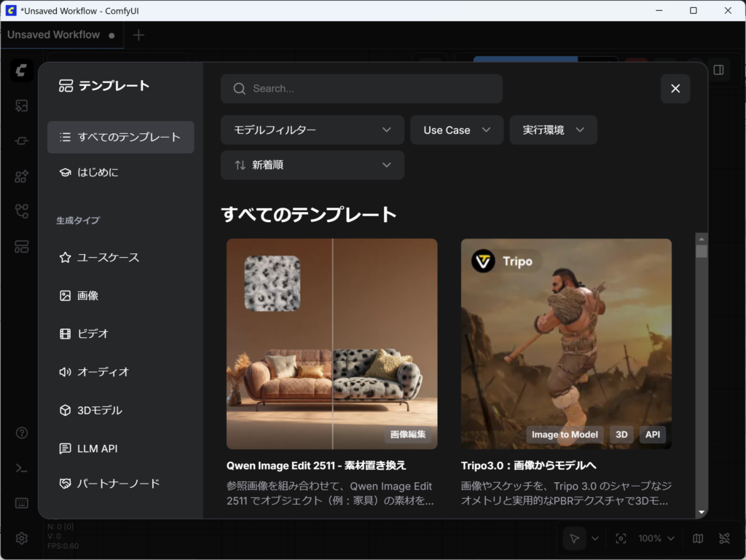Expand the 新着順 sort dropdown
The height and width of the screenshot is (560, 746).
[312, 165]
